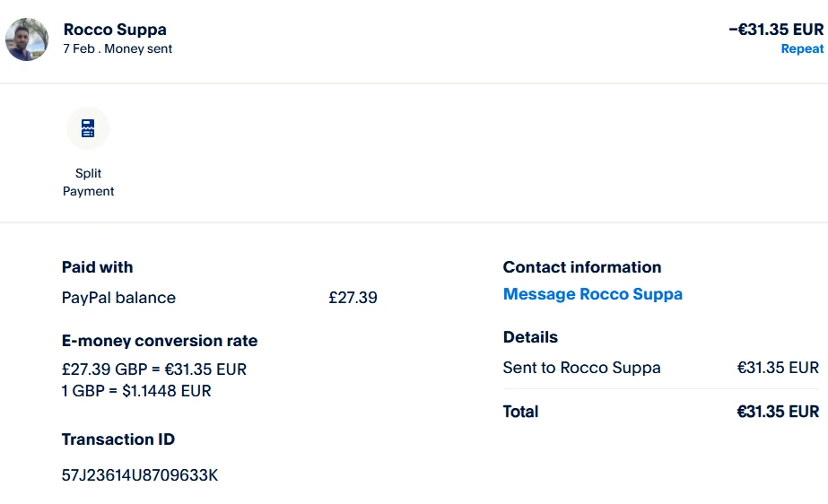Viewport: 828px width, 504px height.
Task: Click the Contact information heading
Action: point(582,267)
